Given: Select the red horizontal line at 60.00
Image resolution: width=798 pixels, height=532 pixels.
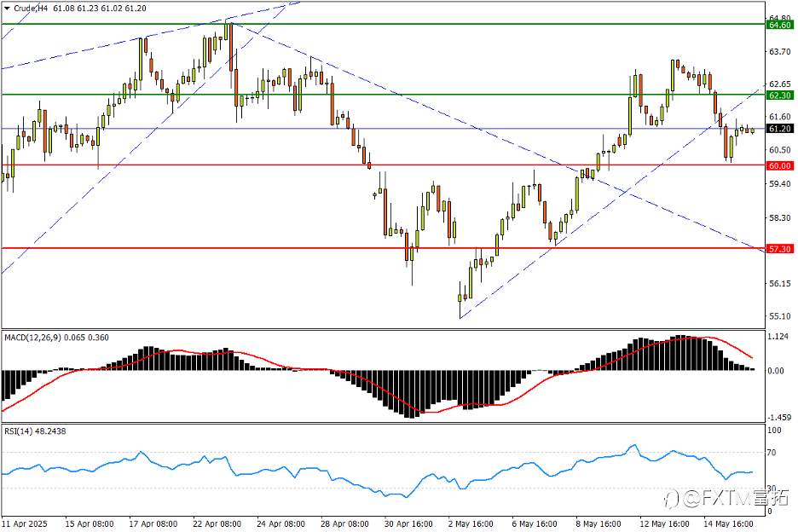Looking at the screenshot, I should [383, 165].
